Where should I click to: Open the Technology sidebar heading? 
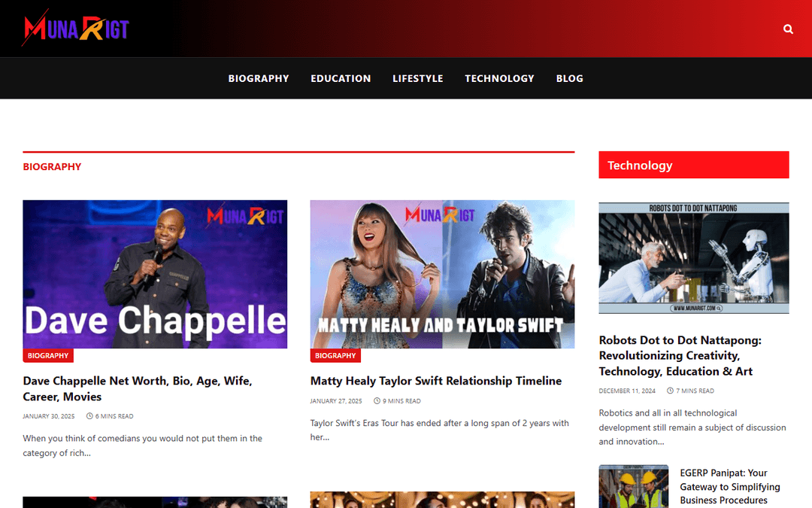click(x=693, y=165)
